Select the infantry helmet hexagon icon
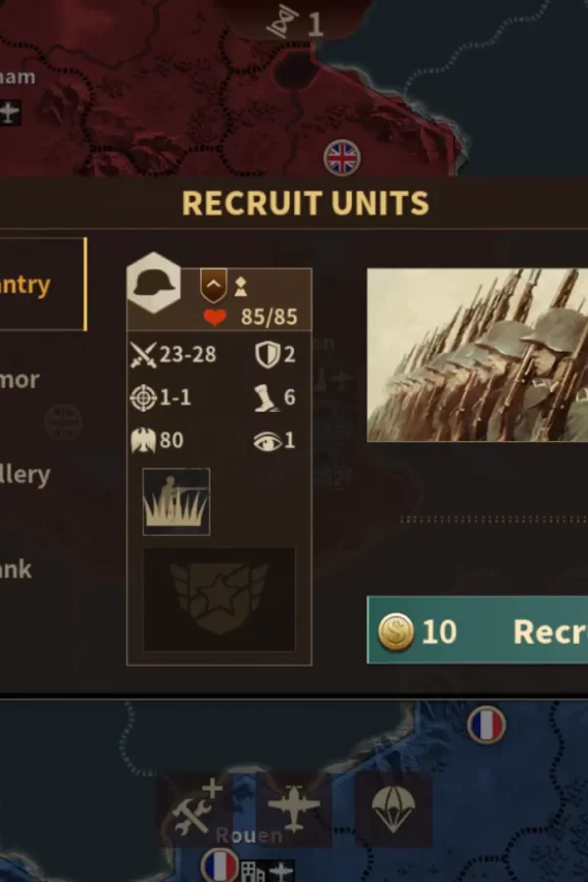588x882 pixels. pos(154,282)
